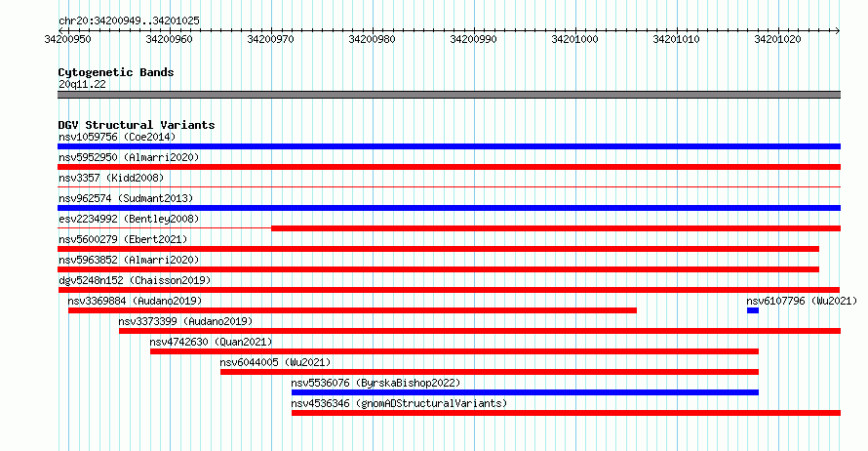Click the red bar under nsv3373399 (Audano2019)
The width and height of the screenshot is (868, 451).
[480, 331]
